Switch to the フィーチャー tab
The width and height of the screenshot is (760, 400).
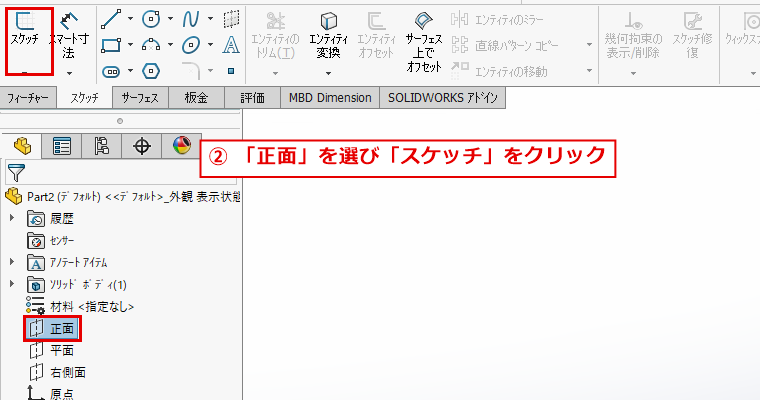[x=28, y=98]
